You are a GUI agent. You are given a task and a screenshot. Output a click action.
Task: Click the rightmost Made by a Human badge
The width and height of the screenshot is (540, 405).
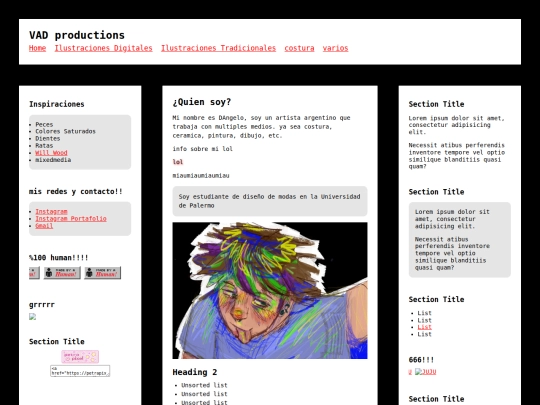[103, 273]
